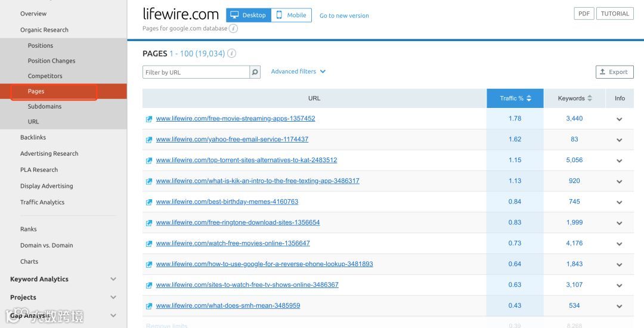The image size is (644, 328).
Task: Open Traffic Analytics in sidebar
Action: point(42,202)
